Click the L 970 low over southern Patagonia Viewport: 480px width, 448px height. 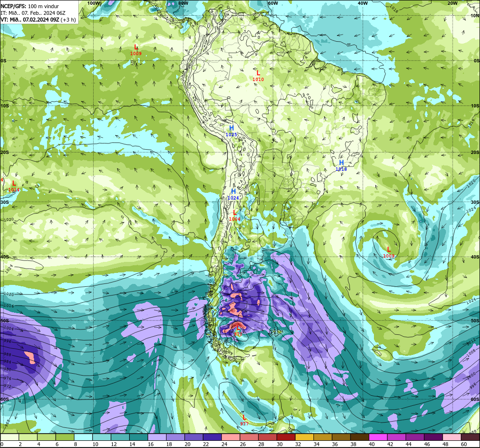pyautogui.click(x=238, y=330)
